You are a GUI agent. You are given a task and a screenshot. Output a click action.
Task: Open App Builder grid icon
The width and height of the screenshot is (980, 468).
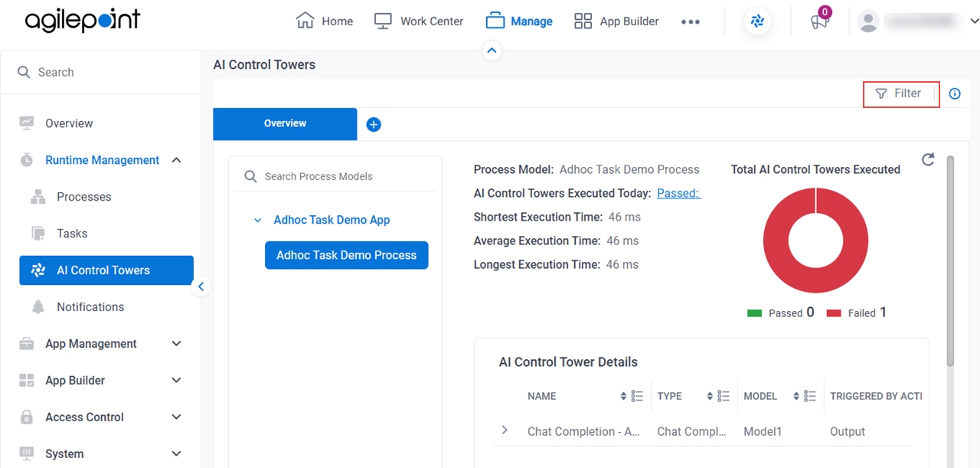583,21
